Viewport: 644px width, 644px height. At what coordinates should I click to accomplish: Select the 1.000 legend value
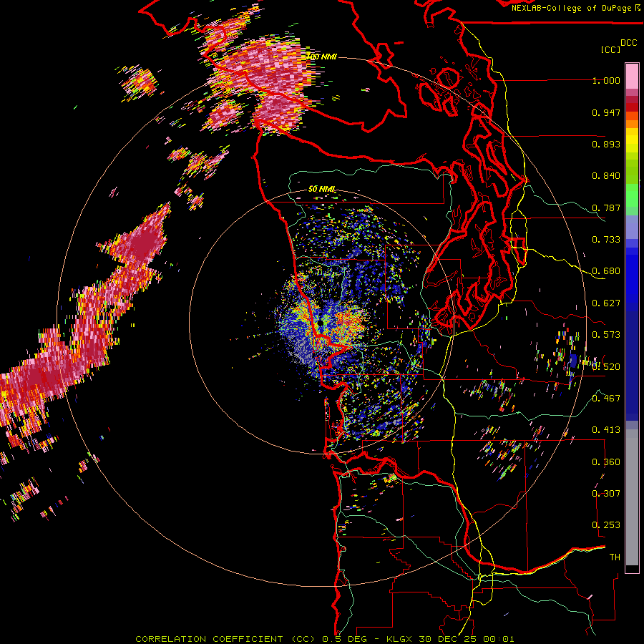606,80
